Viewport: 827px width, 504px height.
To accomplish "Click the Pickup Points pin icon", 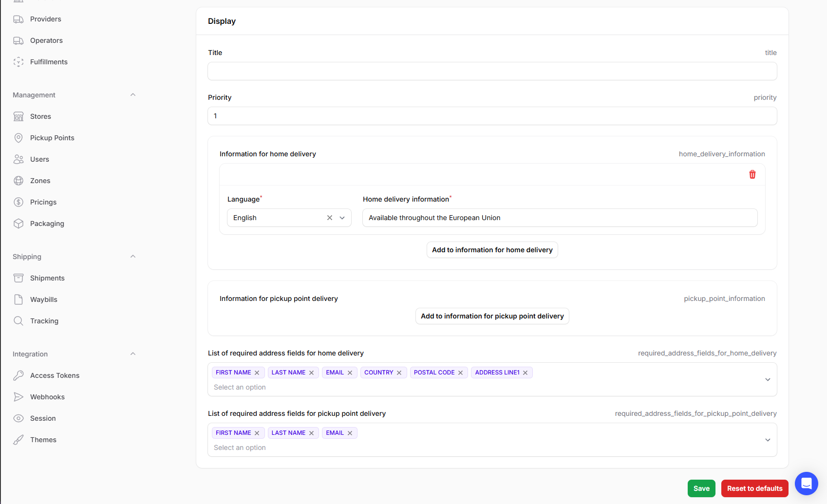I will coord(19,138).
